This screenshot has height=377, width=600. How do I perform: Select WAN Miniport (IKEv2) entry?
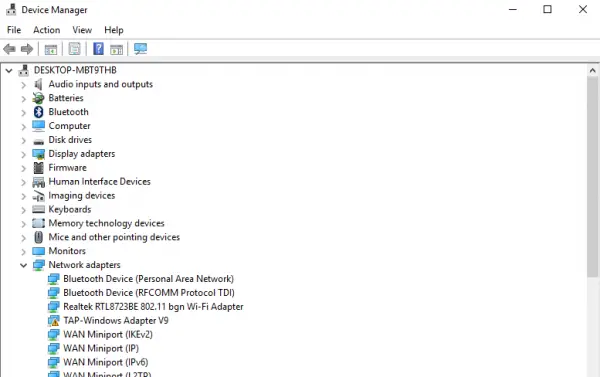pos(108,335)
